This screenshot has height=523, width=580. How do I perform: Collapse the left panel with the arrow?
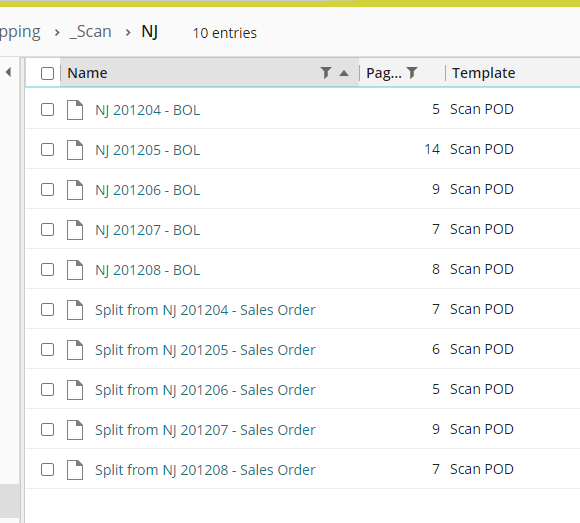click(x=9, y=72)
